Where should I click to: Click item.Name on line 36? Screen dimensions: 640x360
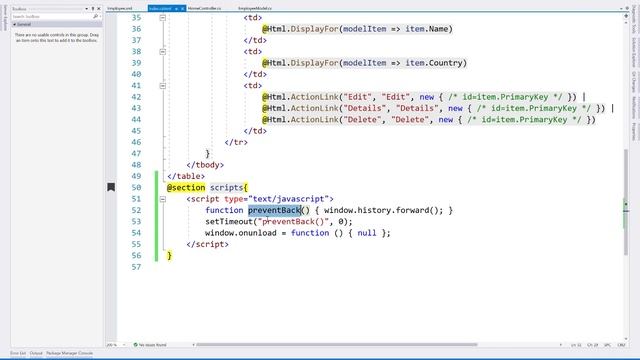pyautogui.click(x=427, y=29)
